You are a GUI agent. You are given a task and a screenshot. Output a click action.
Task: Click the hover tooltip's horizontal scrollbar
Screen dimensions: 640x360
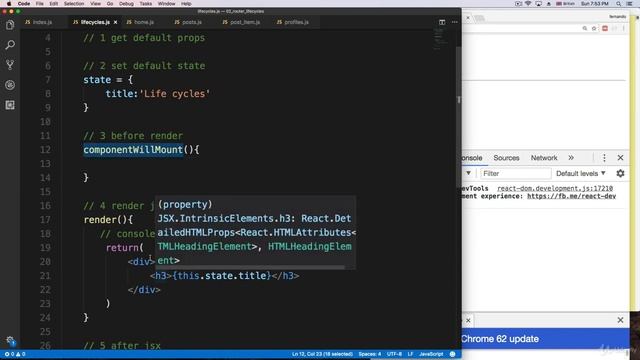[x=251, y=268]
